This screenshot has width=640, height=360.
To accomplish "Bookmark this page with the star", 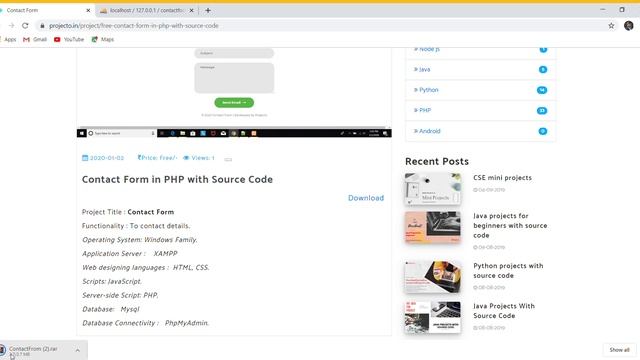I will (x=611, y=26).
